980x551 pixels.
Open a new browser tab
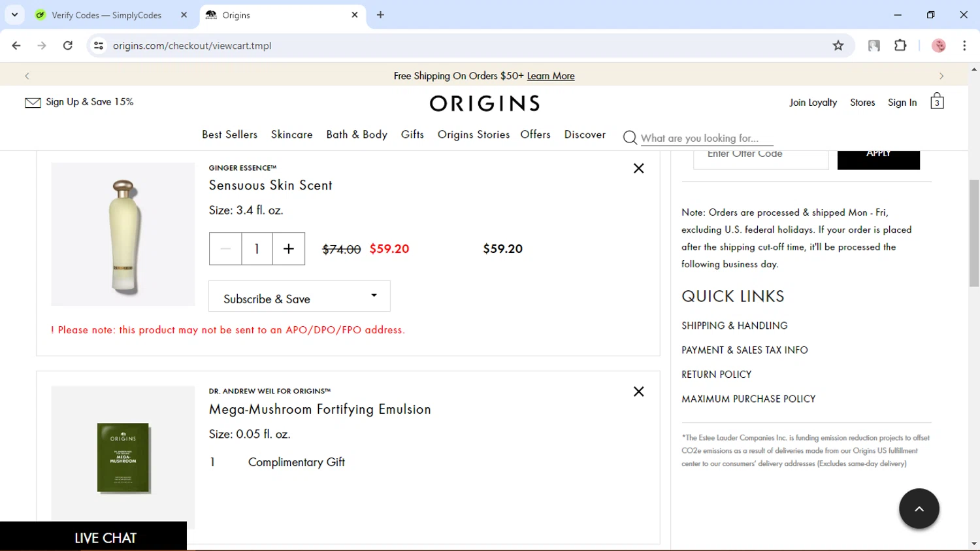(380, 14)
